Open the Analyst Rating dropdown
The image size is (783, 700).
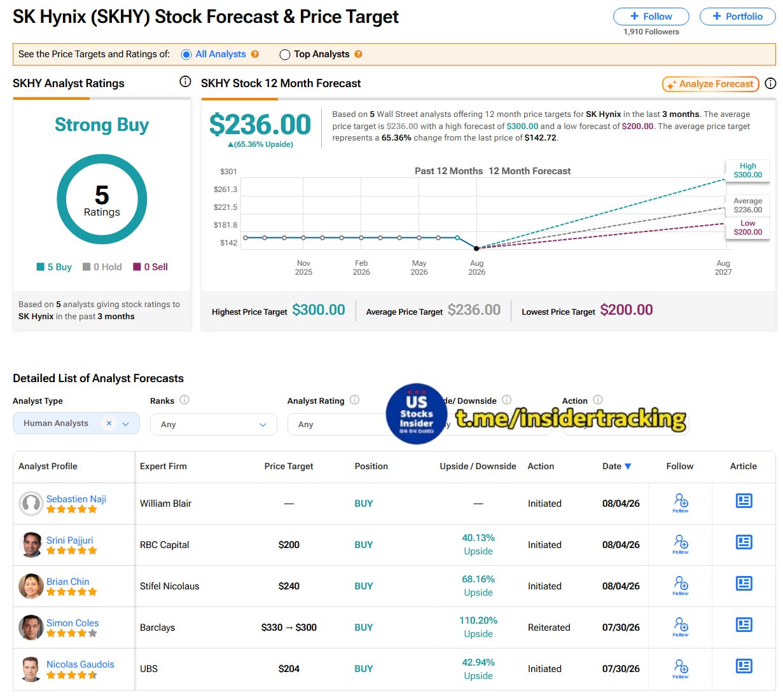pos(337,424)
